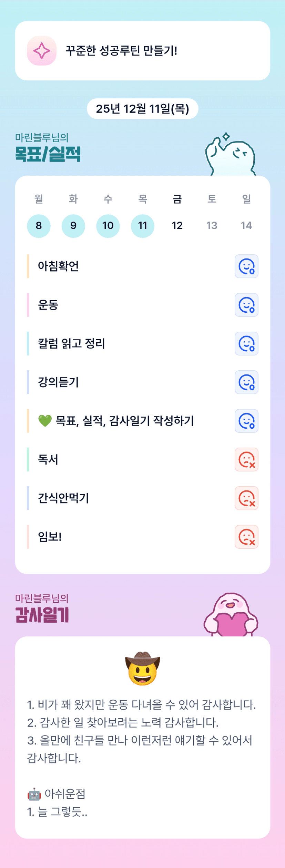The image size is (285, 868).
Task: Toggle smiley status for 아침확언
Action: [246, 266]
